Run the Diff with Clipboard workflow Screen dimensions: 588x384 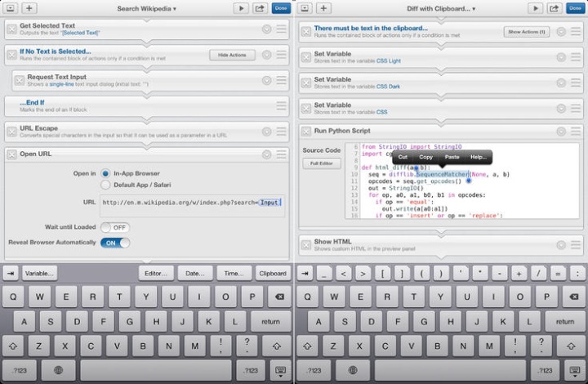[535, 8]
